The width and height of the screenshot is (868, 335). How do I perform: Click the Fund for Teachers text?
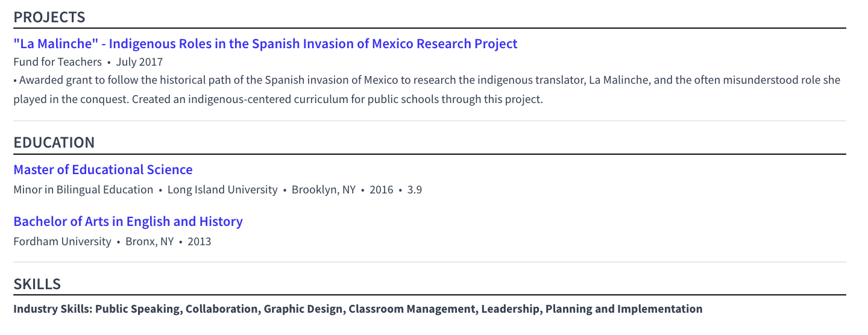[x=58, y=62]
